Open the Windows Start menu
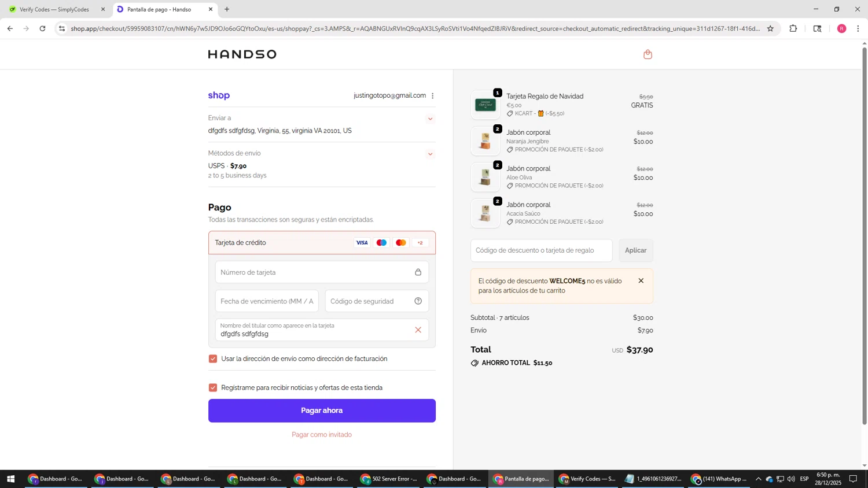868x488 pixels. 10,479
